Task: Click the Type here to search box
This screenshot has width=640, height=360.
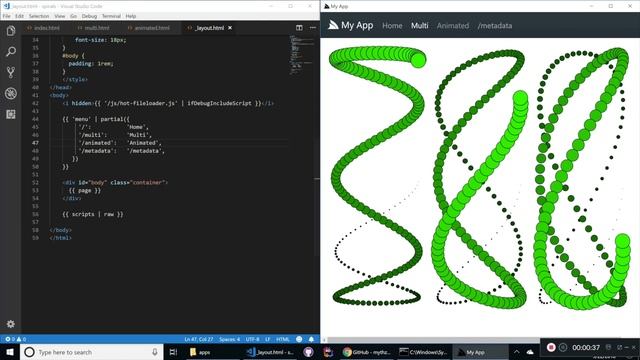Action: (x=92, y=352)
